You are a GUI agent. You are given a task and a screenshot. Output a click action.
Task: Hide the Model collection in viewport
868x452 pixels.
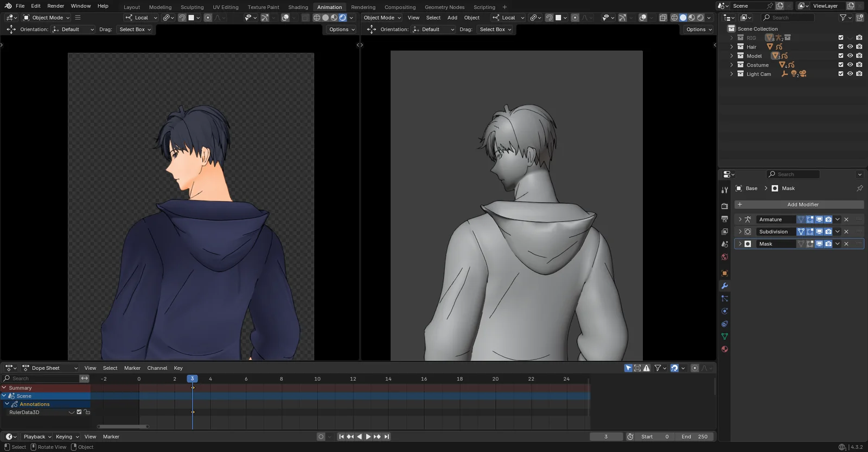[850, 56]
